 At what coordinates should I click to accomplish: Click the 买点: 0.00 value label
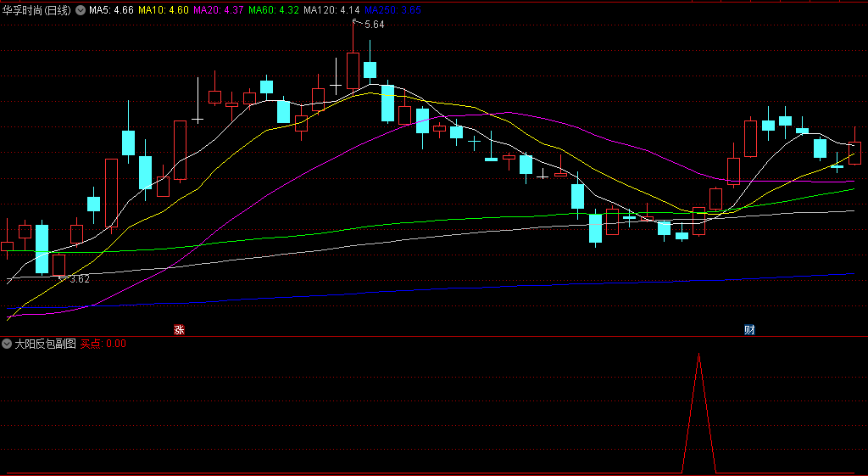tap(103, 344)
